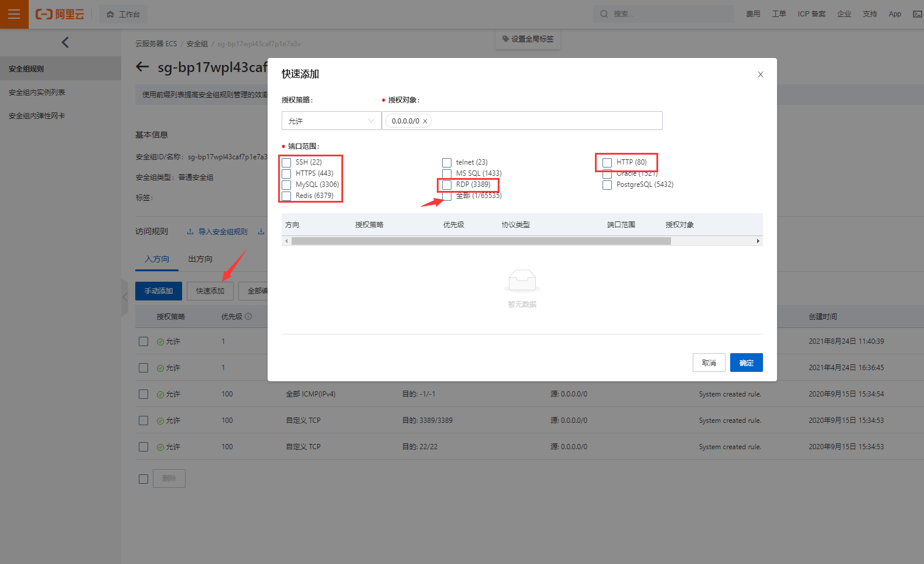Click the 授权对象 input field

point(545,121)
